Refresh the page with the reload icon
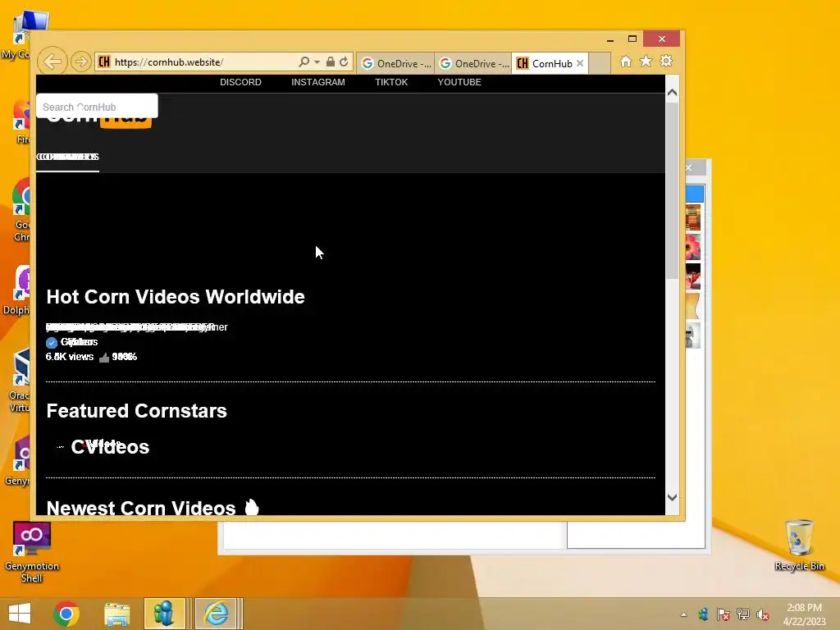Image resolution: width=840 pixels, height=630 pixels. point(344,62)
